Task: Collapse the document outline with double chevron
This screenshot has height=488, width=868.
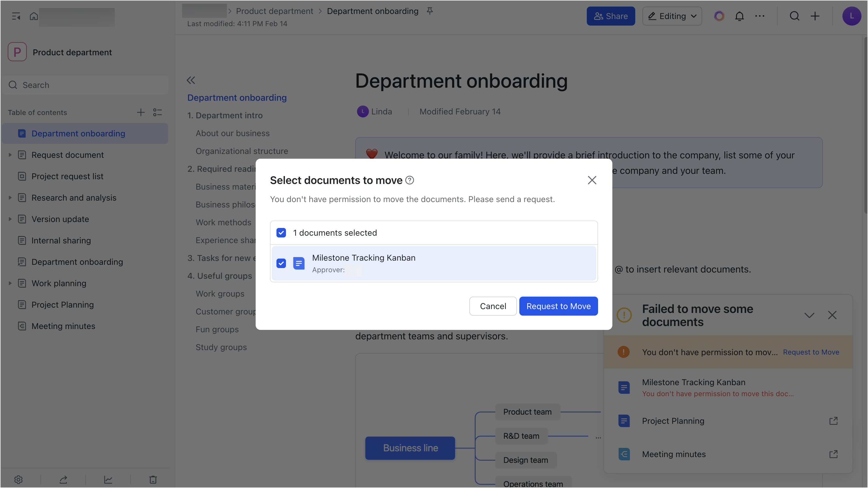Action: tap(191, 80)
